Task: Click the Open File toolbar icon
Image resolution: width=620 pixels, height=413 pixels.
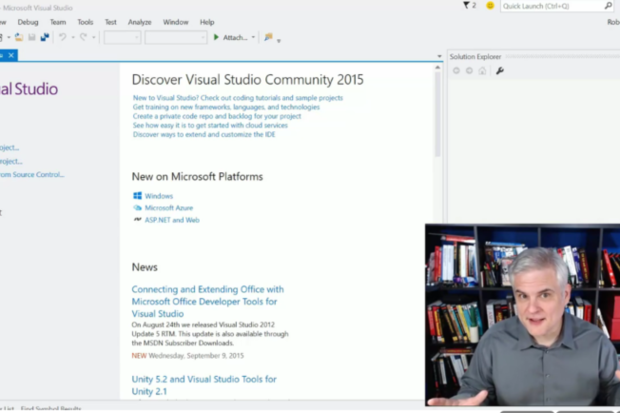Action: click(x=19, y=37)
